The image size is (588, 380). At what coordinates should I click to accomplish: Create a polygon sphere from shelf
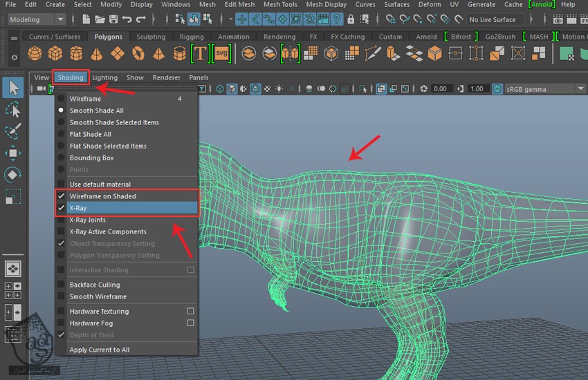pos(34,53)
